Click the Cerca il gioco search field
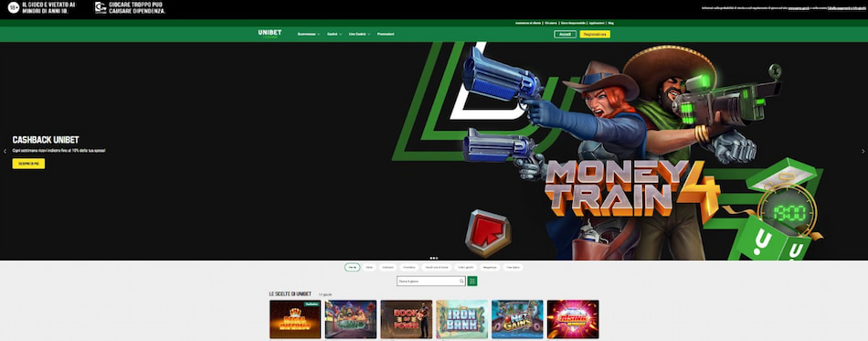Screen dimensions: 868x341 [430, 282]
